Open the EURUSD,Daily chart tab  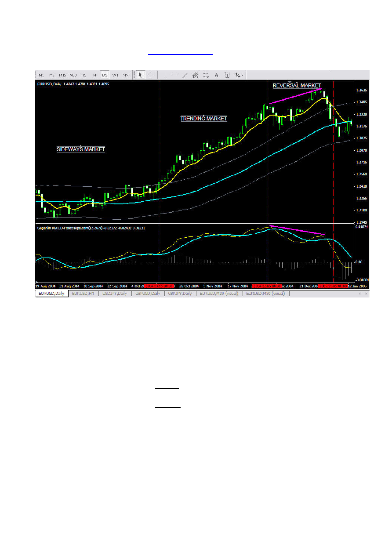coord(52,293)
